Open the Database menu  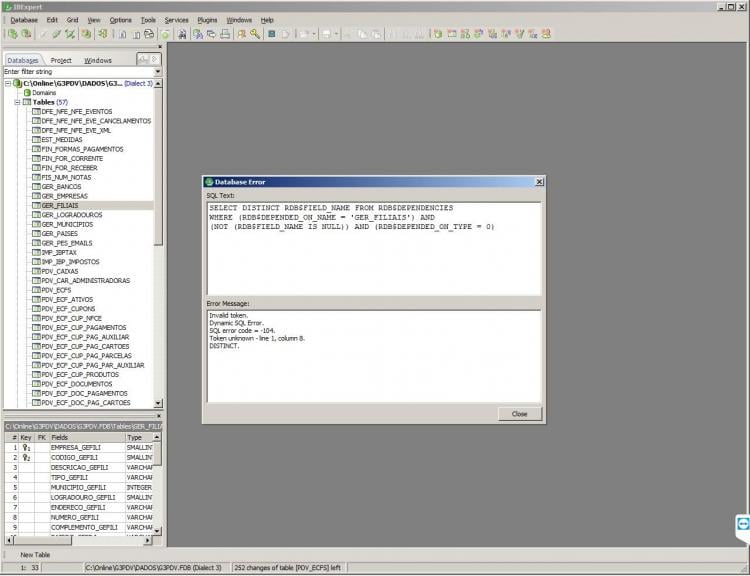pyautogui.click(x=24, y=20)
